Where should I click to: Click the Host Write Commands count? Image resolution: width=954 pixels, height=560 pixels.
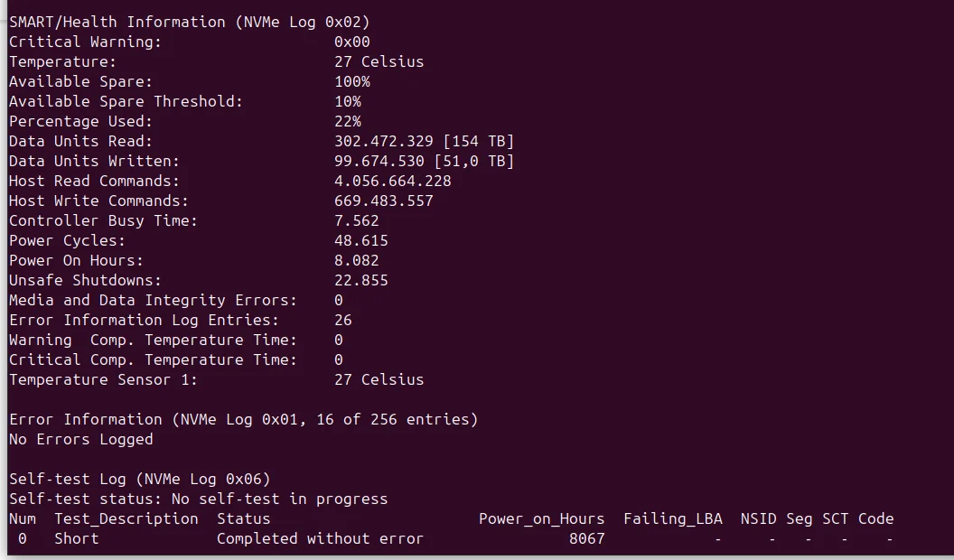click(x=383, y=201)
